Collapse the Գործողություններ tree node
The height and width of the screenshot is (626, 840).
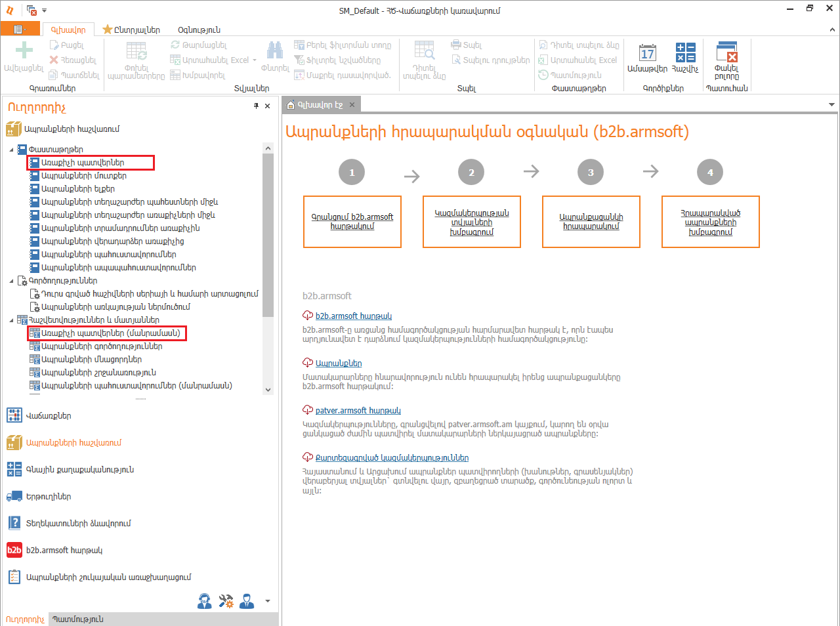pos(11,281)
